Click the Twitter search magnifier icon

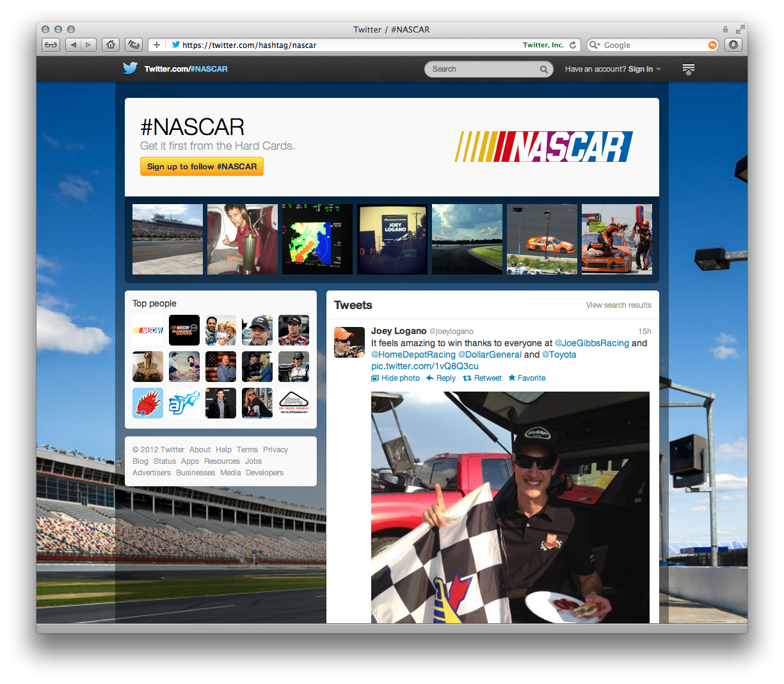click(x=544, y=69)
